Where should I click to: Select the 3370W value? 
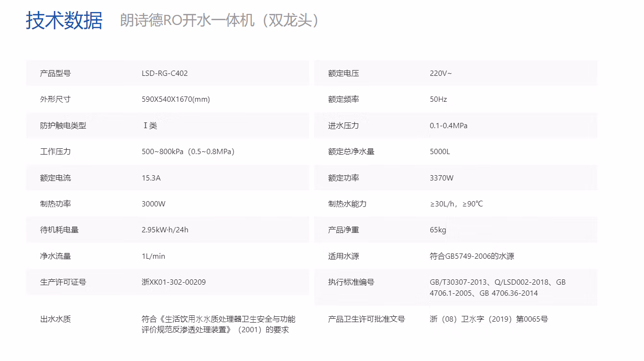click(442, 178)
